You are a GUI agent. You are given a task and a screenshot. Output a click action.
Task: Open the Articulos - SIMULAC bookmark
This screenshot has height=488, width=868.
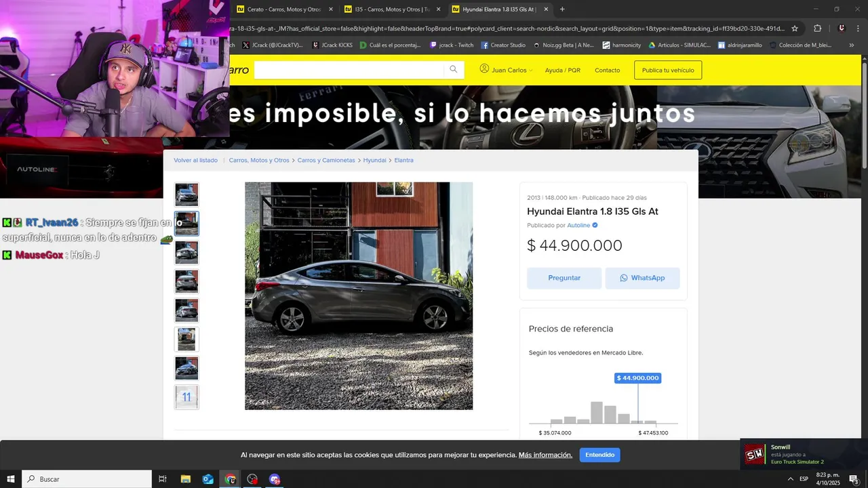click(679, 45)
